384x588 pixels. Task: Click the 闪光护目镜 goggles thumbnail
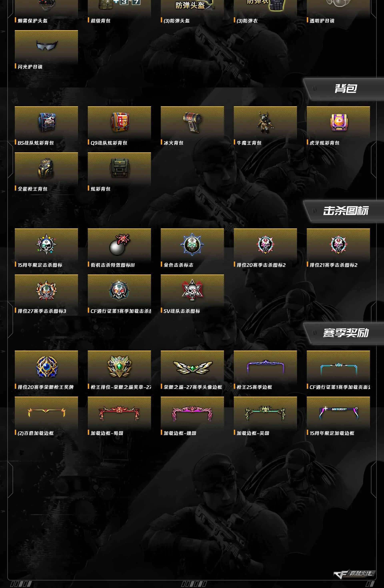tap(46, 45)
